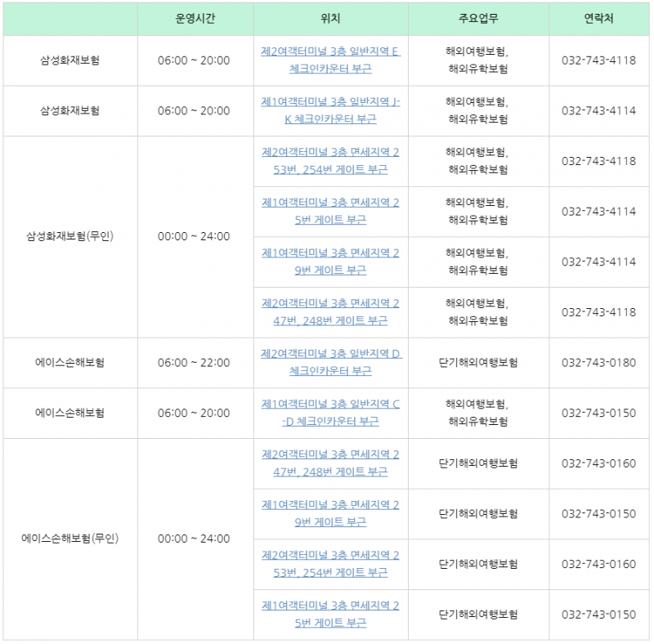This screenshot has height=644, width=654.
Task: Open 25번 게이트 link beside 032-743-4114
Action: point(330,211)
